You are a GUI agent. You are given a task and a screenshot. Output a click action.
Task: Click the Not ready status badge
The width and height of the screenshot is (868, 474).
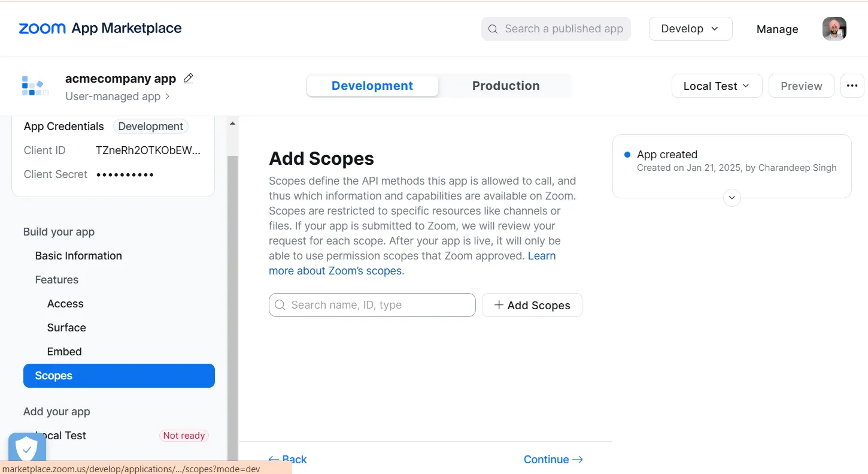tap(184, 436)
